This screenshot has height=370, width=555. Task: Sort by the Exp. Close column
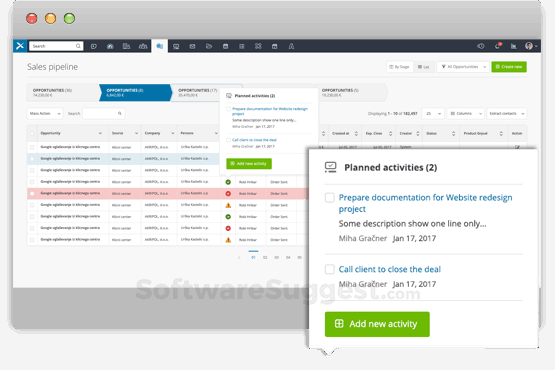(x=390, y=133)
